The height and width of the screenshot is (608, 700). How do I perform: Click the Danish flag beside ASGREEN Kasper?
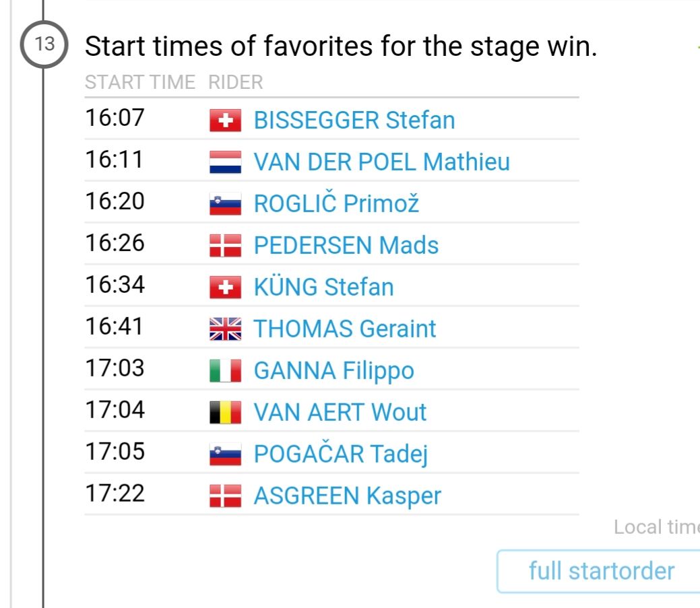point(225,496)
